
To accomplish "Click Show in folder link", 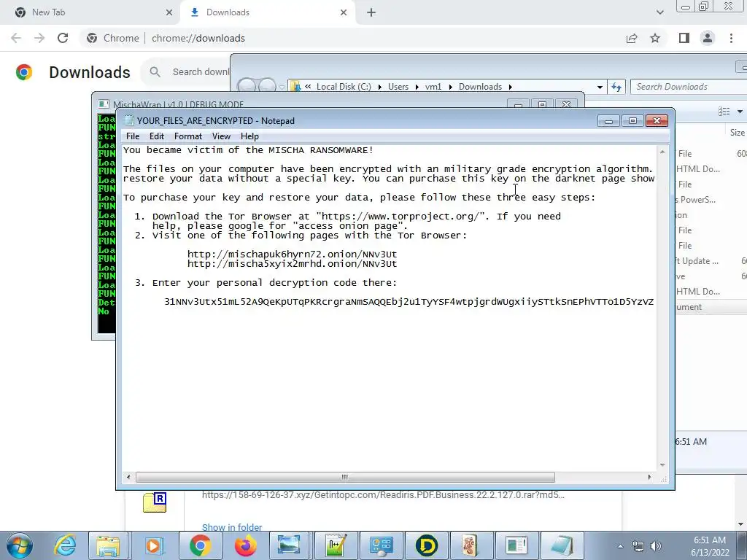I will coord(231,527).
